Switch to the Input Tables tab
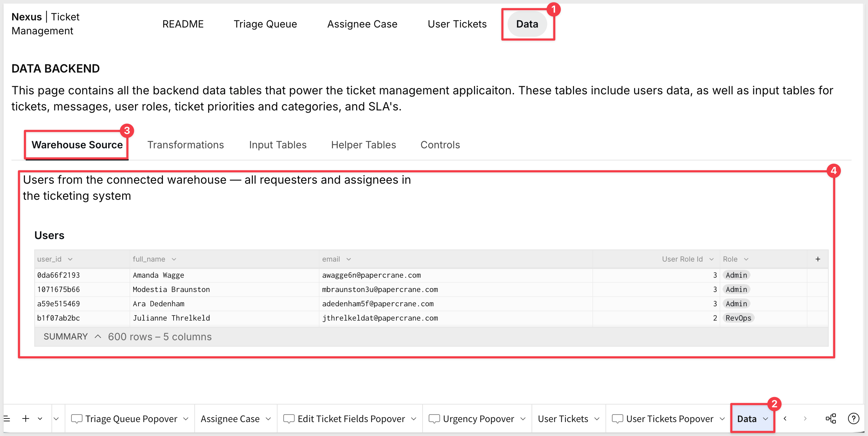Viewport: 868px width, 436px height. pyautogui.click(x=278, y=145)
